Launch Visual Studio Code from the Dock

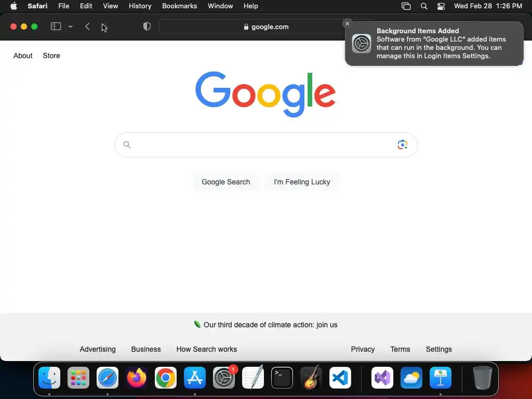340,378
